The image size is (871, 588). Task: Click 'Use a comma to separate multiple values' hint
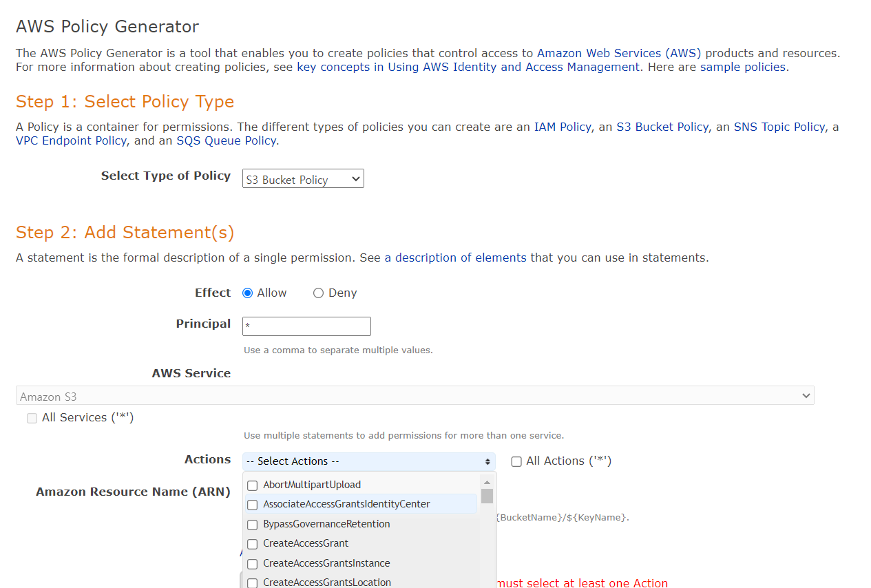(x=338, y=350)
